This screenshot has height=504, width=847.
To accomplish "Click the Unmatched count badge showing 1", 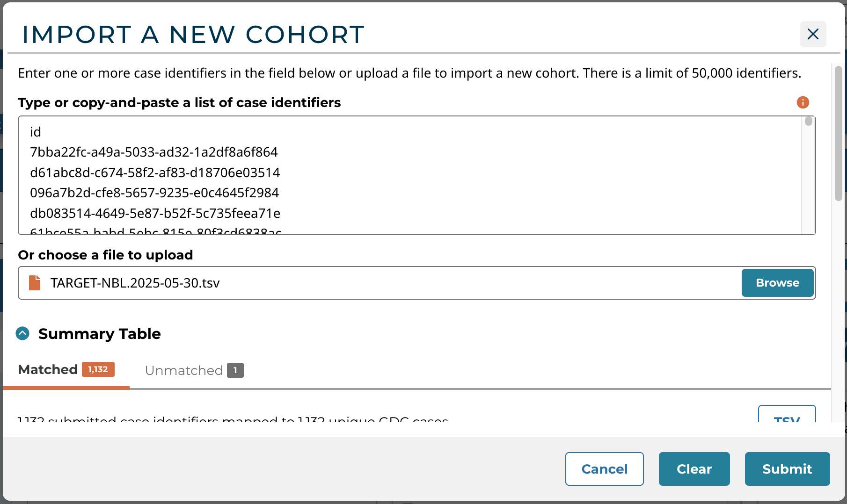I will [x=235, y=370].
